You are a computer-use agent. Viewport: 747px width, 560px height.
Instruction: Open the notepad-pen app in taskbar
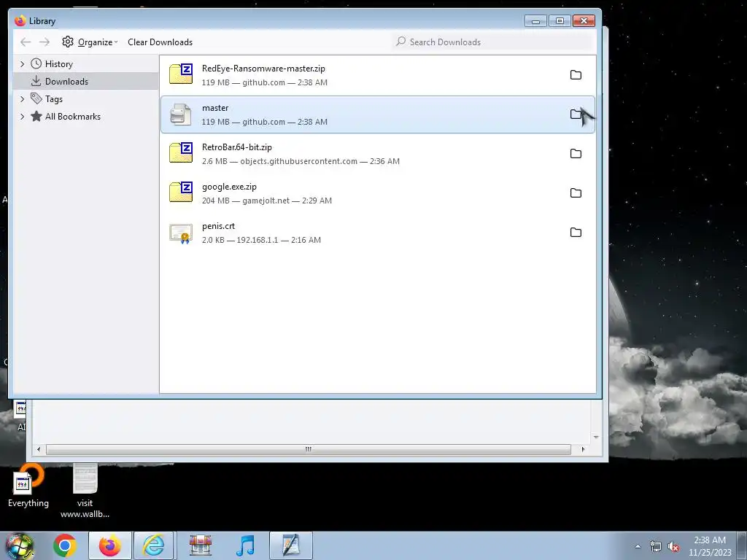pyautogui.click(x=290, y=545)
